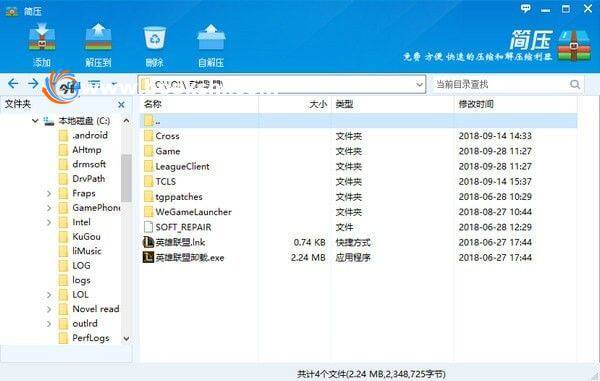This screenshot has width=600, height=381.
Task: Select the KuGou folder in tree
Action: 86,237
